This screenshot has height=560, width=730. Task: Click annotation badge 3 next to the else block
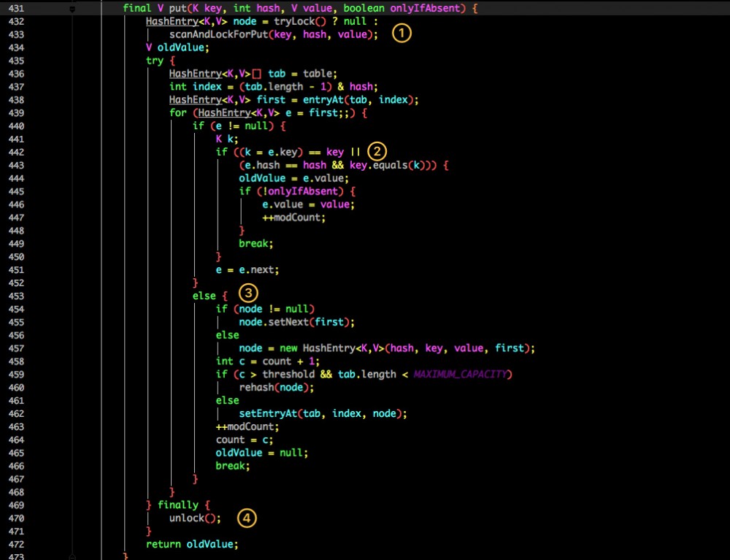(248, 292)
